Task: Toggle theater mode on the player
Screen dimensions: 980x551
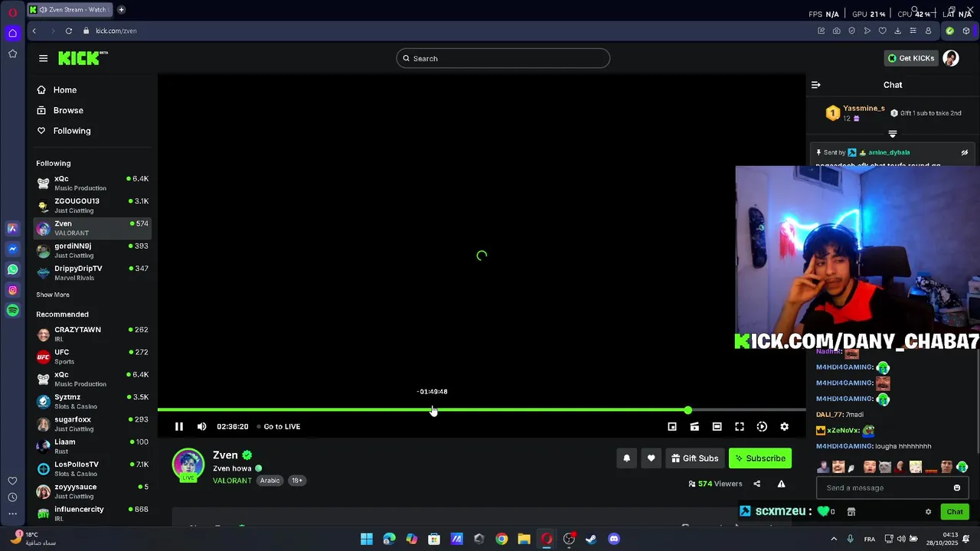Action: (x=717, y=426)
